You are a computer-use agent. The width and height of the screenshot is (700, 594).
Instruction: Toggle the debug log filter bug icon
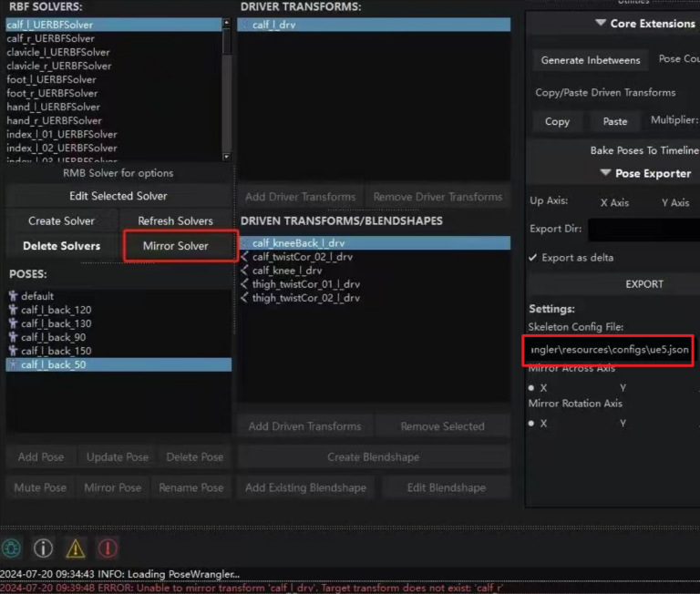[12, 548]
